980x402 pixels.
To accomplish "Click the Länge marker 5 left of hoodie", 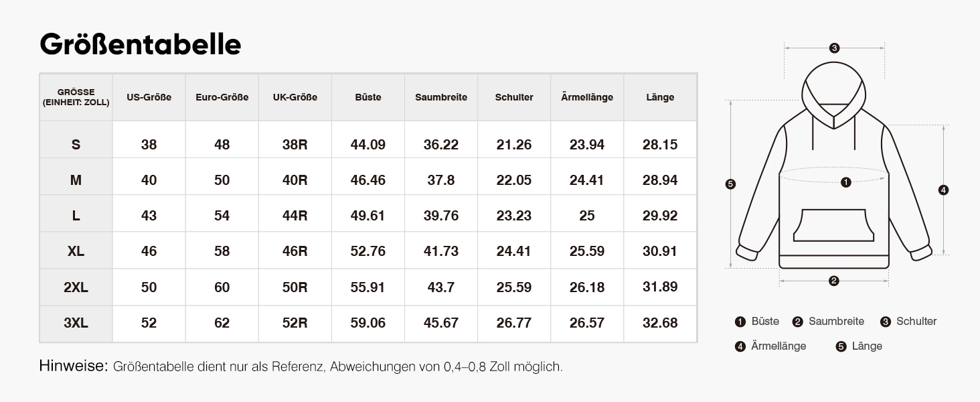I will pyautogui.click(x=731, y=184).
